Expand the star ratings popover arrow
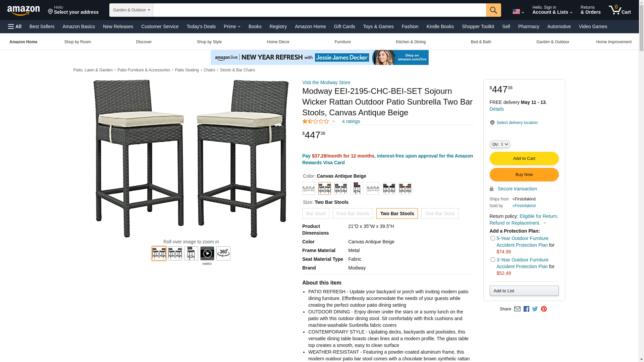The width and height of the screenshot is (644, 362). click(333, 122)
